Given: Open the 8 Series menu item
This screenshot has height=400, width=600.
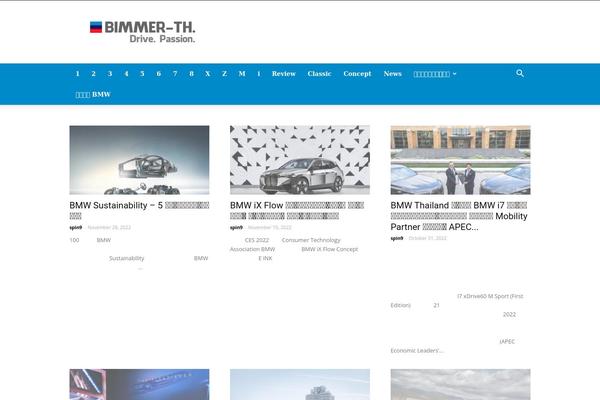Looking at the screenshot, I should coord(192,73).
